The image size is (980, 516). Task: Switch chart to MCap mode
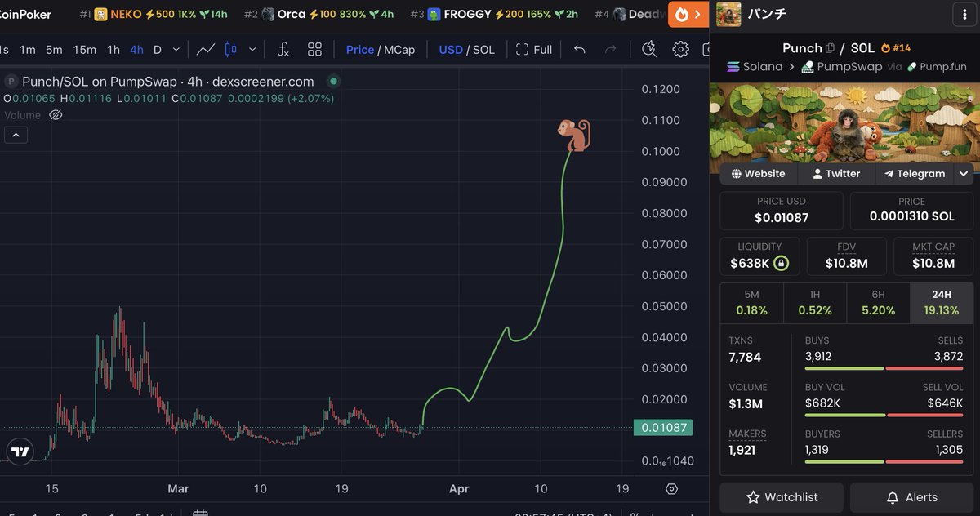point(399,50)
